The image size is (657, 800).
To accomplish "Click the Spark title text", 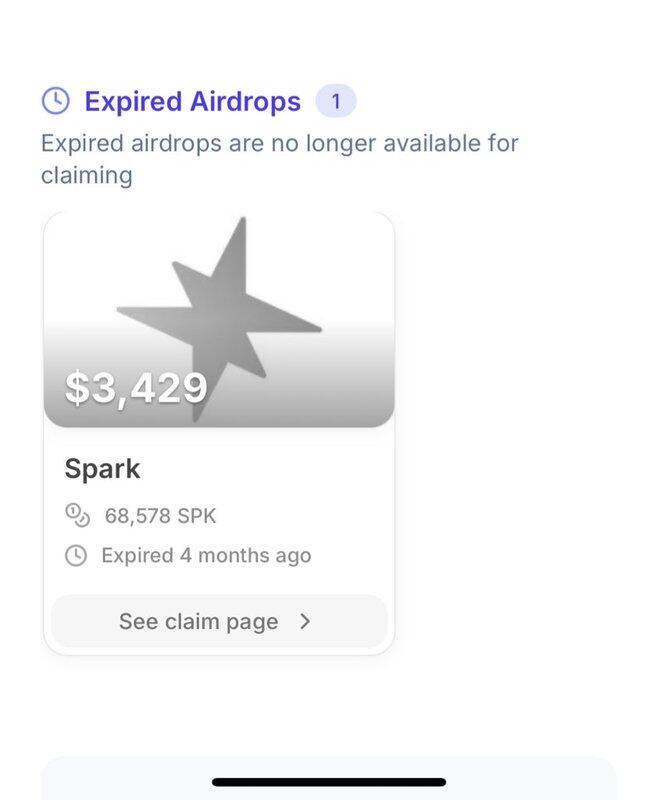I will coord(102,468).
